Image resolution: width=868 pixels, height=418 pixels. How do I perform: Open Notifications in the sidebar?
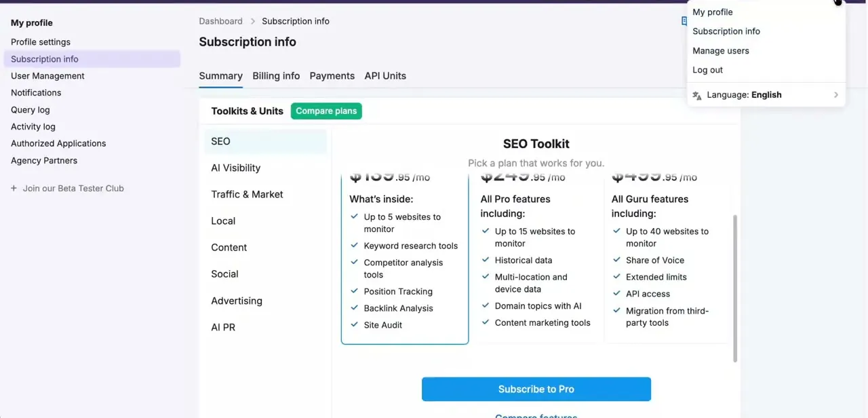point(36,93)
